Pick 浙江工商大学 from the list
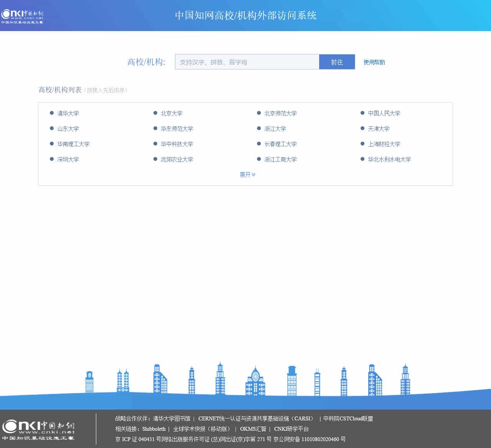This screenshot has width=491, height=448. coord(280,159)
